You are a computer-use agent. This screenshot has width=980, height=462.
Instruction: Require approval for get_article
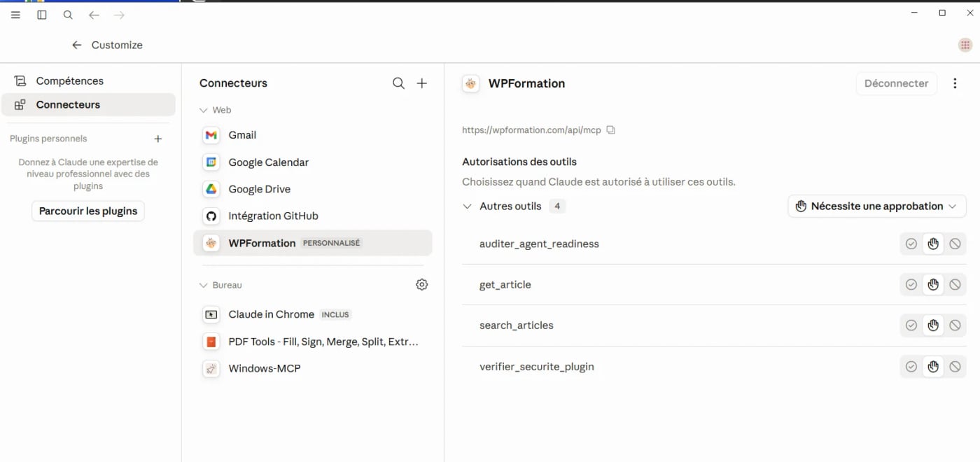point(933,285)
